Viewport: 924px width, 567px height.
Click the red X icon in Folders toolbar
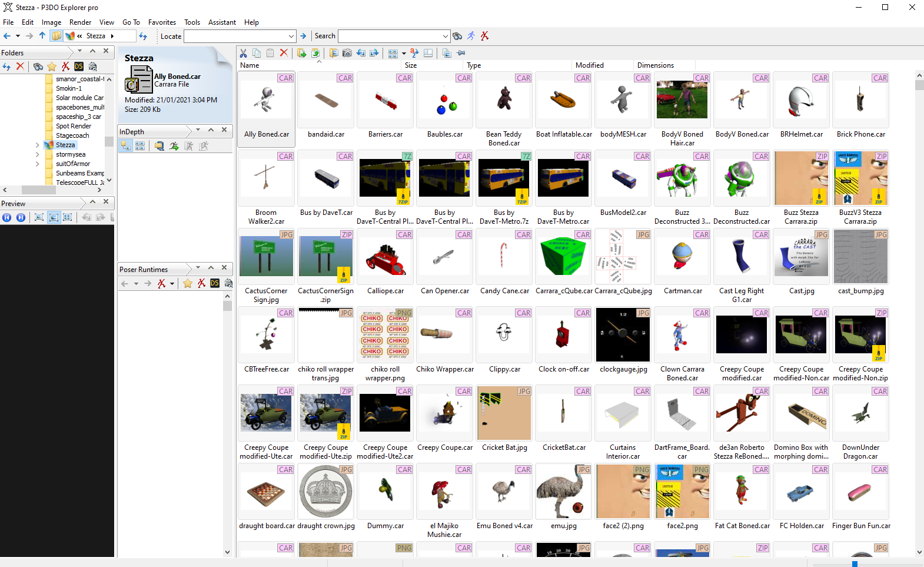pyautogui.click(x=20, y=67)
